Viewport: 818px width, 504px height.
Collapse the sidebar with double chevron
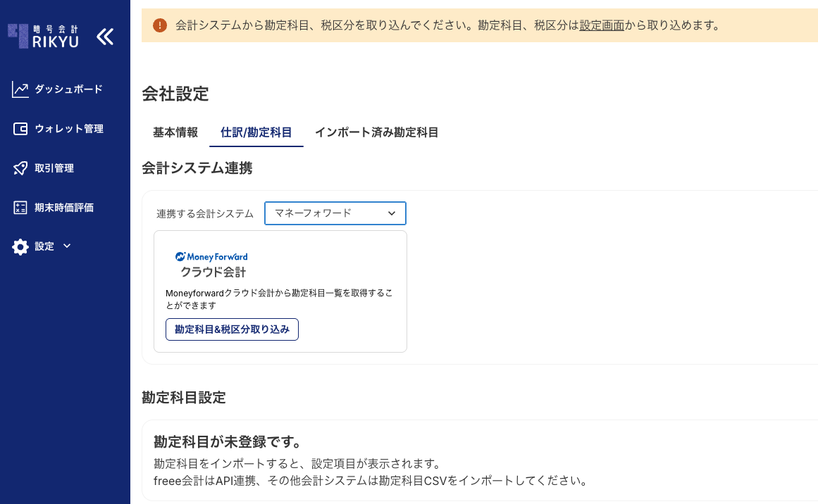[105, 37]
